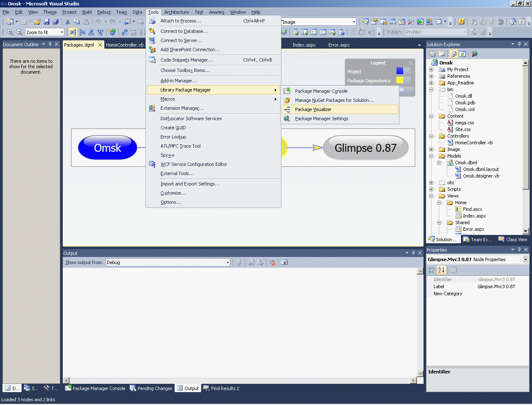Select the highlighted left-to-right graph layout icon
This screenshot has height=405, width=532.
73,32
